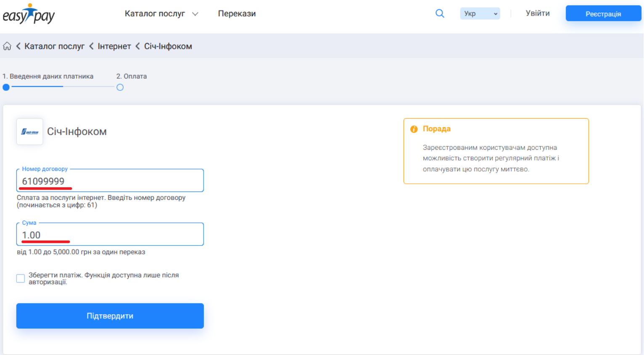Viewport: 644px width, 355px height.
Task: Click the Січ-Інфоком provider logo
Action: click(29, 132)
